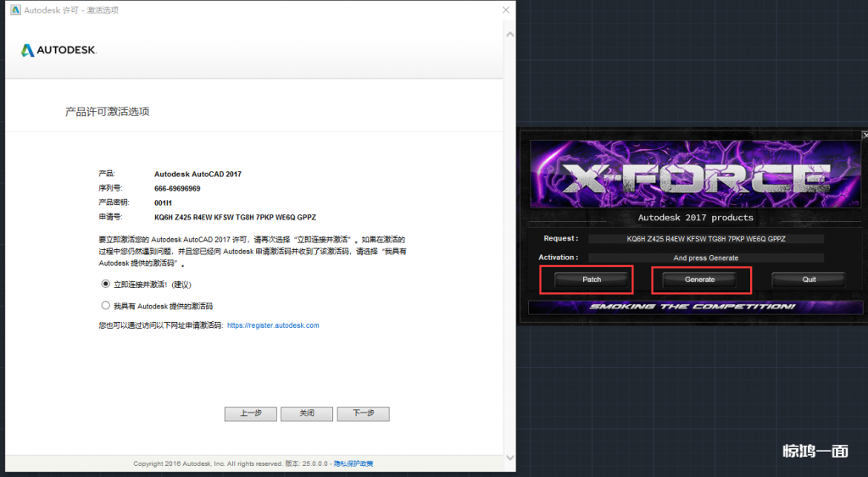Open the register.autodesk.com link
The image size is (868, 477).
click(x=273, y=325)
